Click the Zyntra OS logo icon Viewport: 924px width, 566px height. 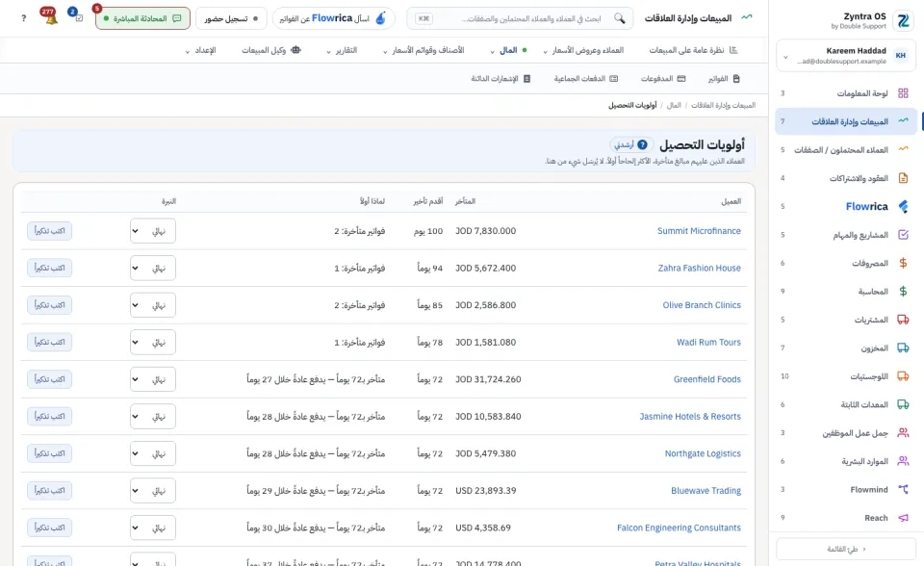tap(903, 20)
